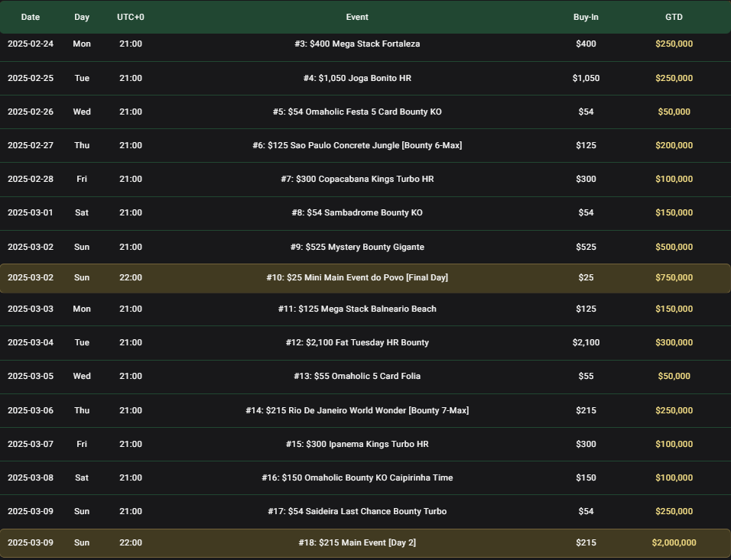Click the $300,000 GTD value
The height and width of the screenshot is (560, 731).
674,342
